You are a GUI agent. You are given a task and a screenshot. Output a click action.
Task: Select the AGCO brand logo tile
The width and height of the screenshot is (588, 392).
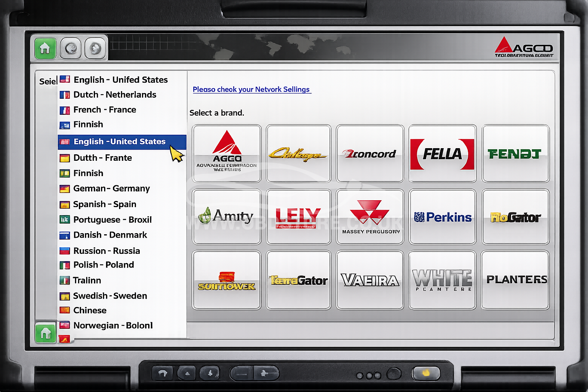click(x=227, y=153)
